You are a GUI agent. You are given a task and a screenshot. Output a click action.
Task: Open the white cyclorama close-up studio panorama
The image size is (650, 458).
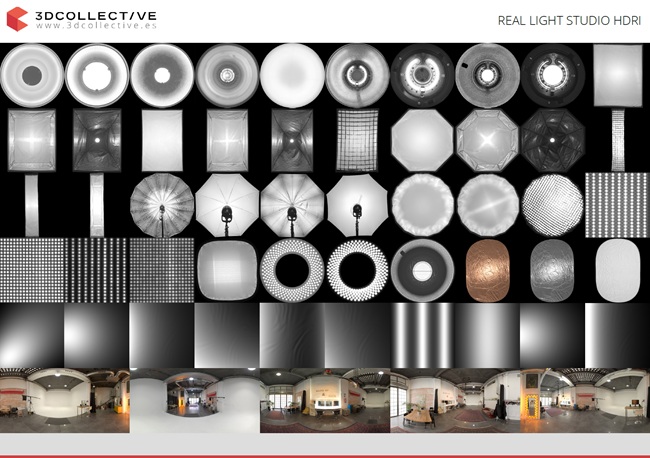coord(195,400)
